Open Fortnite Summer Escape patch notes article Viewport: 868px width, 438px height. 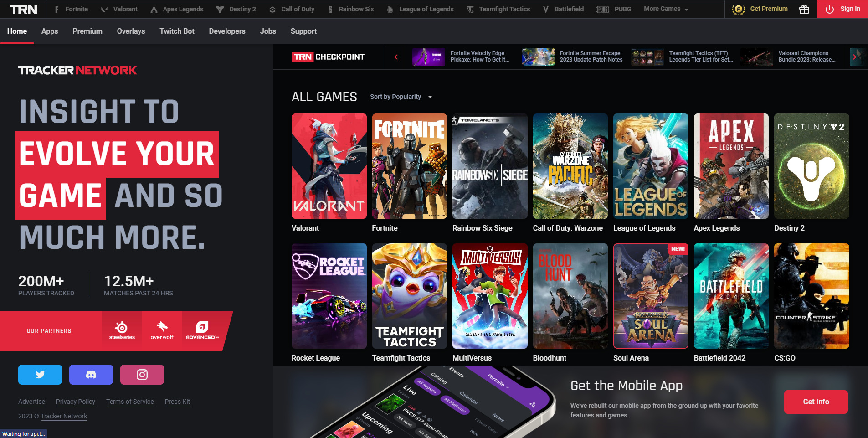572,57
